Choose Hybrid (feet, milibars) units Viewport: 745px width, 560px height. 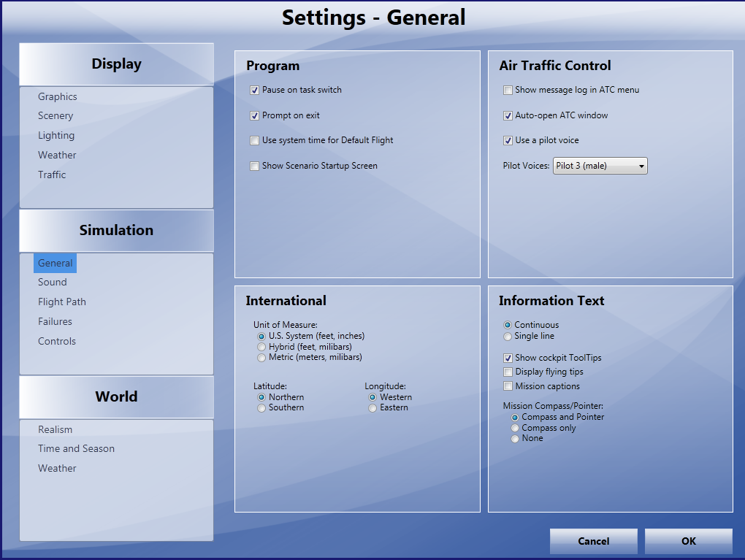point(261,348)
